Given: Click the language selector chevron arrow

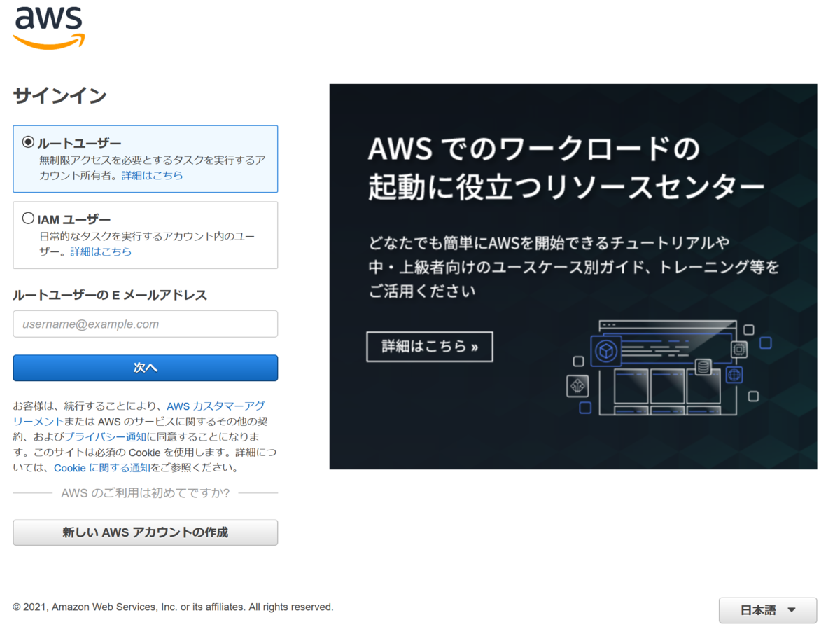Looking at the screenshot, I should (x=792, y=610).
